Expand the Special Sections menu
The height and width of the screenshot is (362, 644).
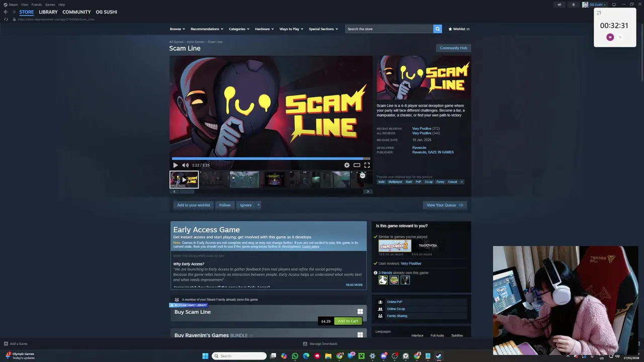[323, 29]
